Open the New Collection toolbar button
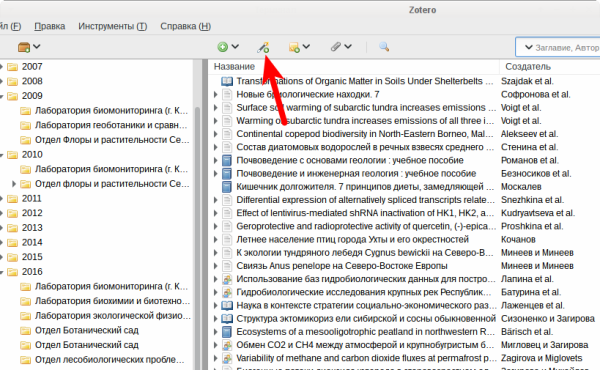This screenshot has width=600, height=370. coord(24,47)
